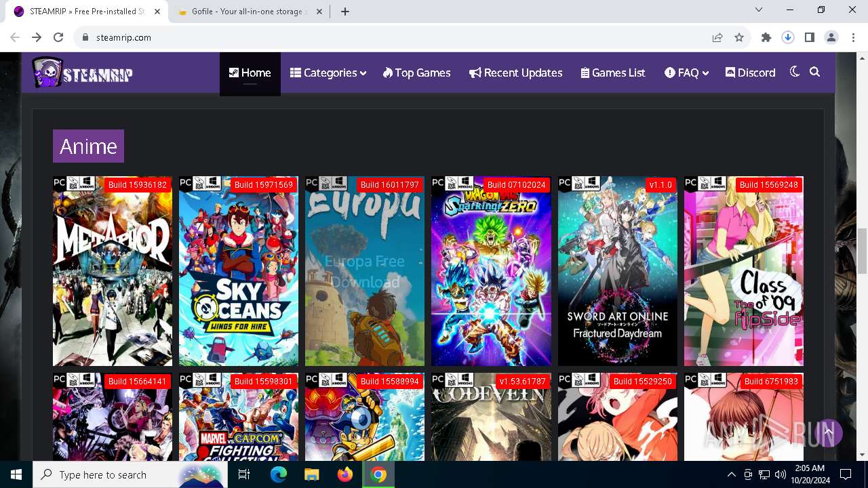Open Europa Free Download card
This screenshot has height=488, width=868.
pyautogui.click(x=365, y=271)
